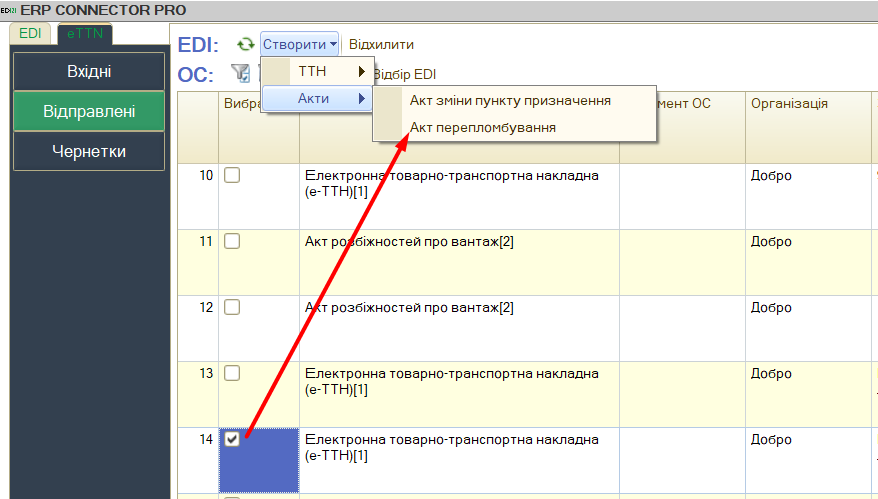
Task: Click the Організація column header
Action: coord(789,104)
